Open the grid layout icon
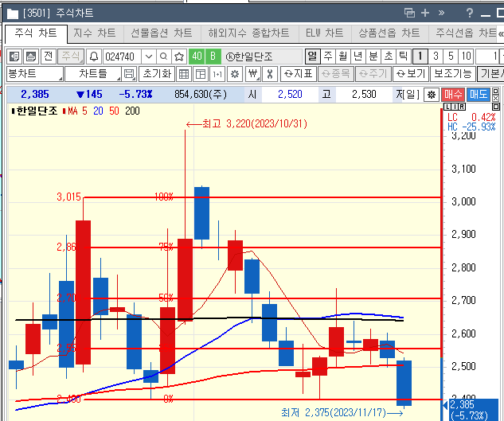This screenshot has height=421, width=504. pyautogui.click(x=184, y=74)
